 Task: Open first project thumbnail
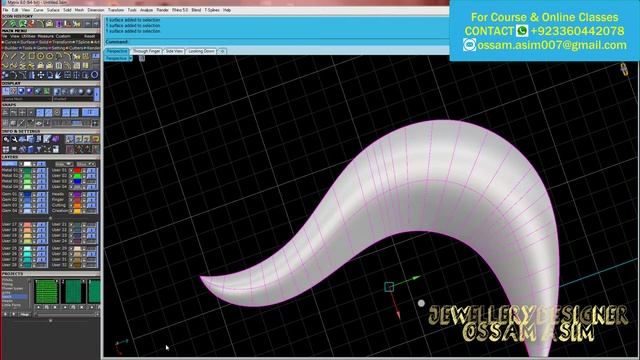pos(46,291)
